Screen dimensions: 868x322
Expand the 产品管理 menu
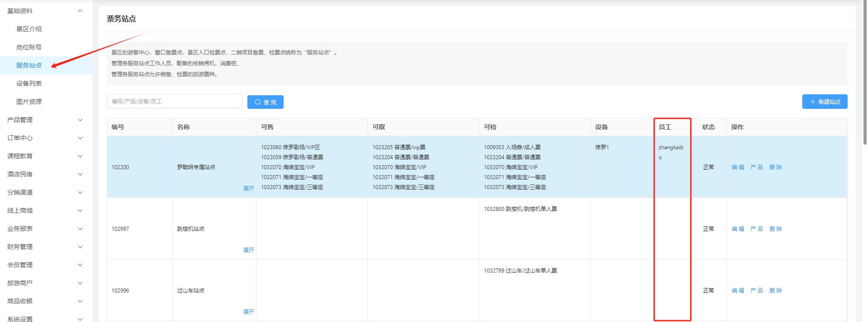[45, 120]
